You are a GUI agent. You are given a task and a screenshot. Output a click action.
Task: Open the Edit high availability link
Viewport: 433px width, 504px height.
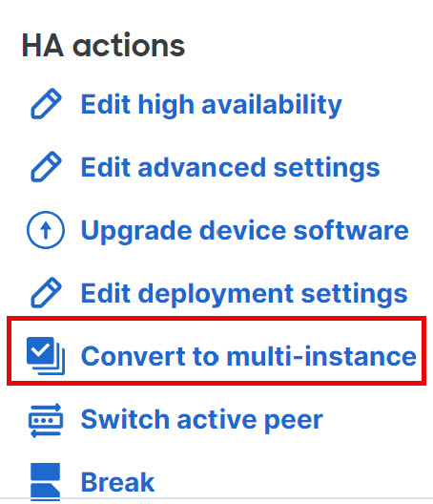point(212,105)
